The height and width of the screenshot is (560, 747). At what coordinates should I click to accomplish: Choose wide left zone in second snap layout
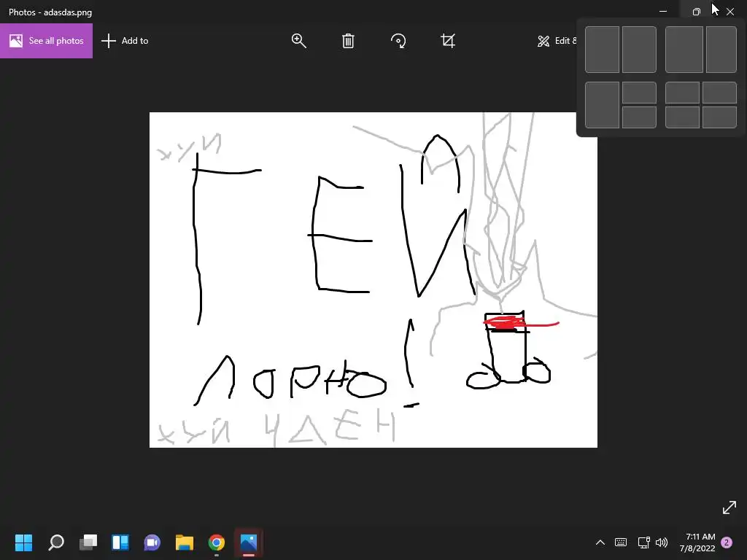[684, 50]
